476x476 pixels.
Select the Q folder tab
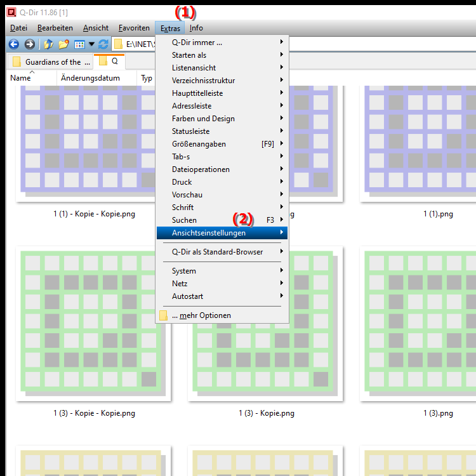point(109,62)
